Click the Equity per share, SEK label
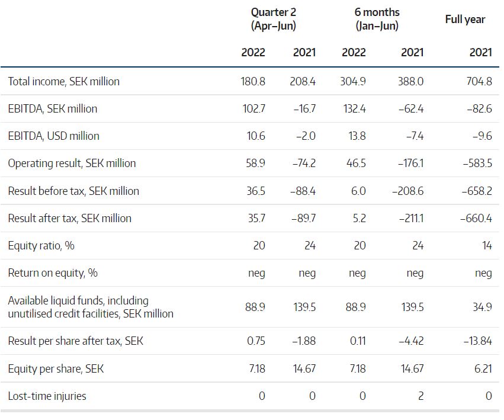This screenshot has width=504, height=420. pyautogui.click(x=56, y=368)
